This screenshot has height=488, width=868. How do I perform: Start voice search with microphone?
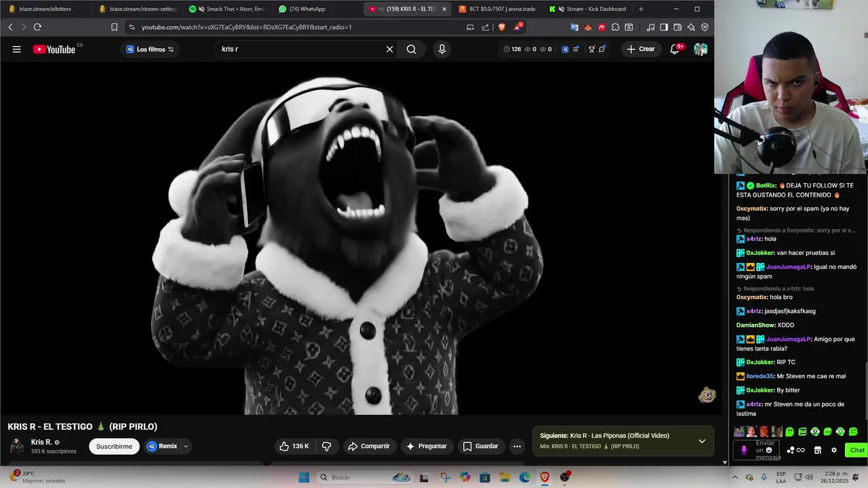442,49
